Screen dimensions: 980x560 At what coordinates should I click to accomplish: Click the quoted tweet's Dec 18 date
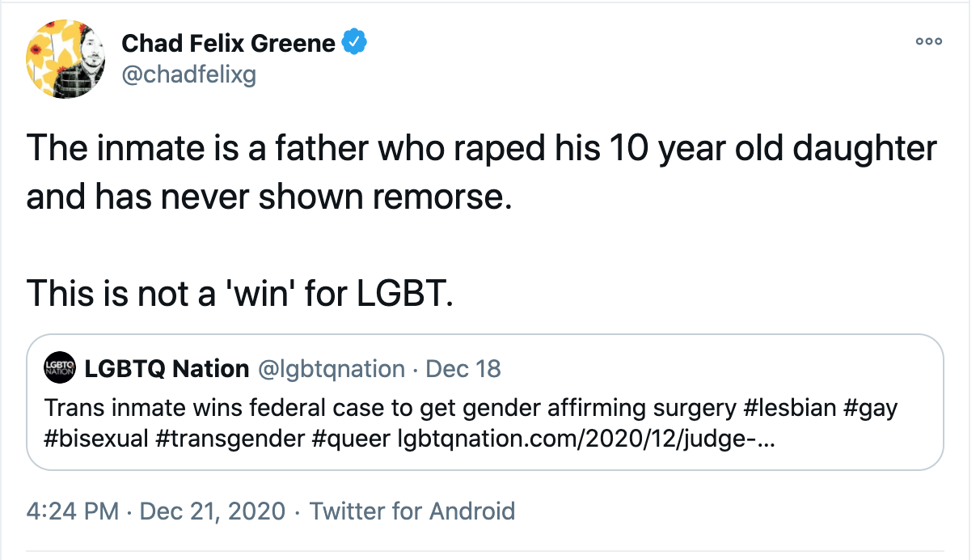click(x=463, y=369)
